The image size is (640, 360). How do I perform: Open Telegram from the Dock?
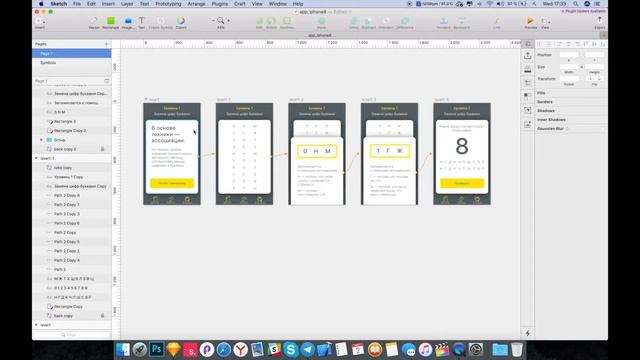coord(307,350)
